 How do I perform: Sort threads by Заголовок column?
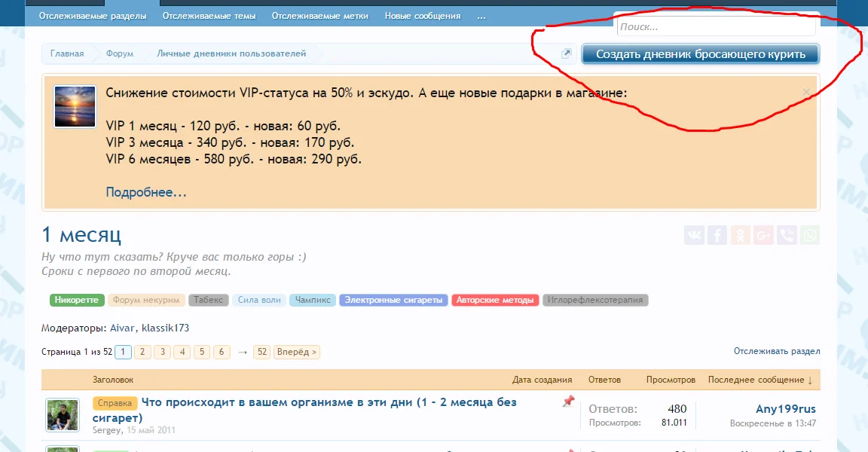coord(113,380)
